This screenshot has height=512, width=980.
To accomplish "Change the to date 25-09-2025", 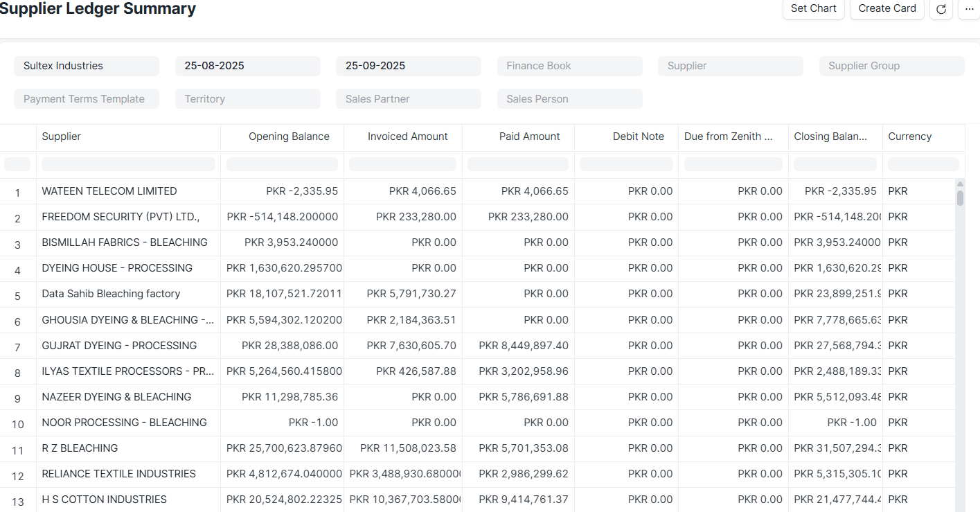I will click(x=409, y=66).
